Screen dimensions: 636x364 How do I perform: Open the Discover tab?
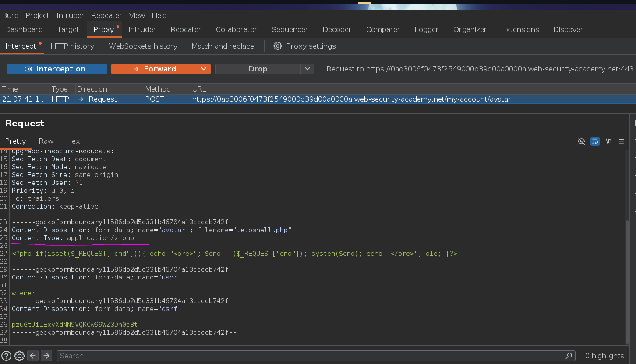click(x=568, y=29)
